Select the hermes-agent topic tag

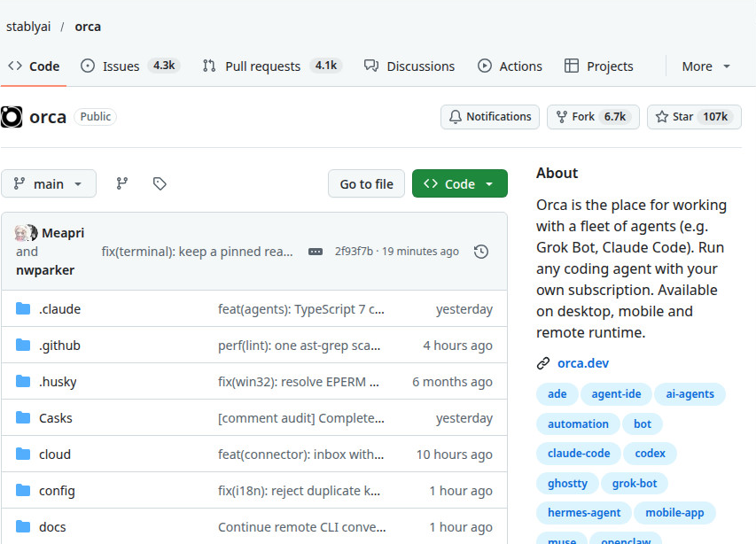pos(584,513)
